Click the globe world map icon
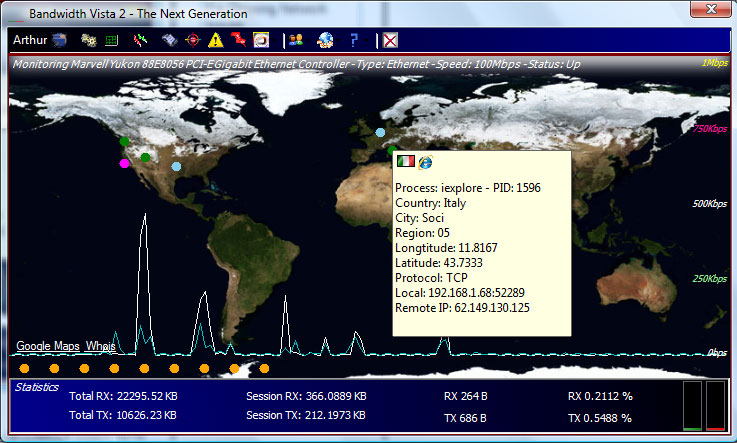 coord(325,40)
